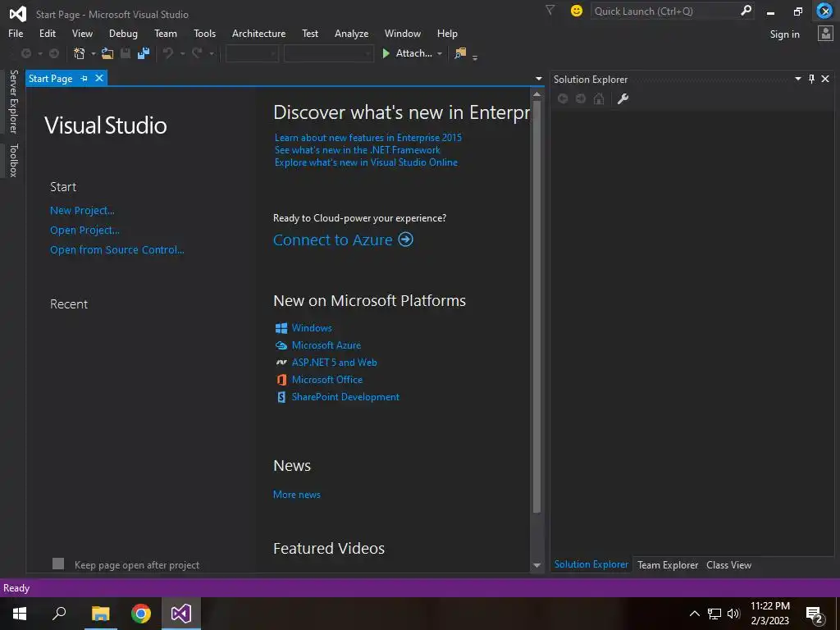Screen dimensions: 840x630
Task: Click the Microsoft Azure platform link
Action: [x=326, y=345]
